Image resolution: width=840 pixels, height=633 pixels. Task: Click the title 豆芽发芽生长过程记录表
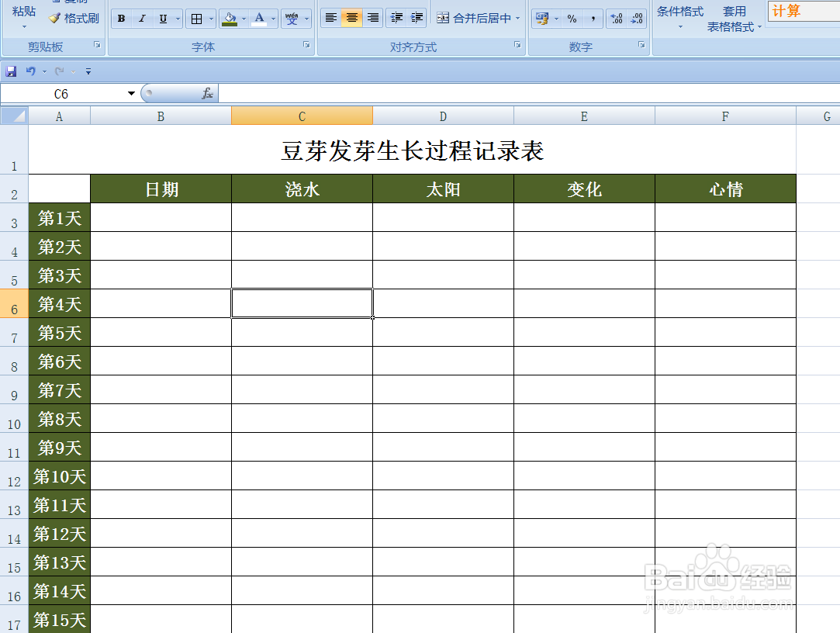413,150
